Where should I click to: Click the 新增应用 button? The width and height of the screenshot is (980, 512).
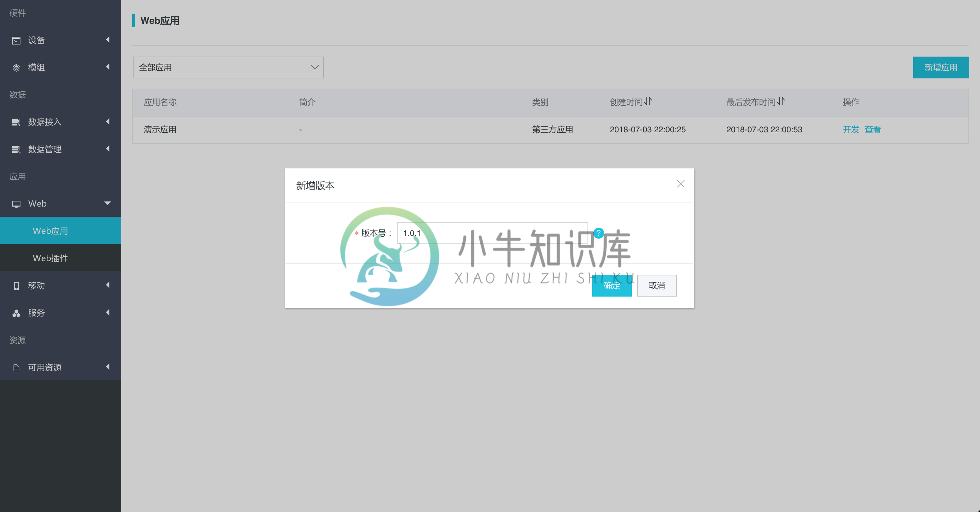[x=941, y=68]
